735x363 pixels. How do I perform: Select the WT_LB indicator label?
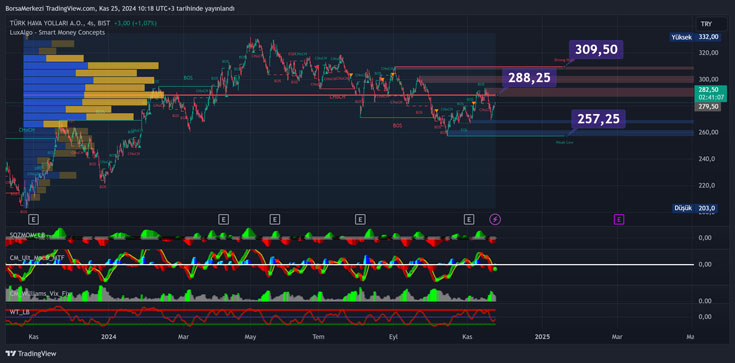point(19,311)
